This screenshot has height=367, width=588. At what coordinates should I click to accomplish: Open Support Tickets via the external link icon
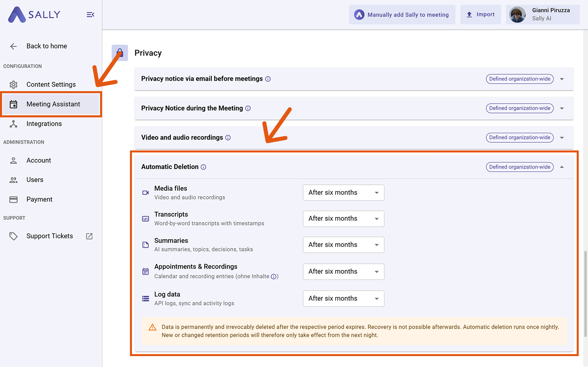click(89, 236)
